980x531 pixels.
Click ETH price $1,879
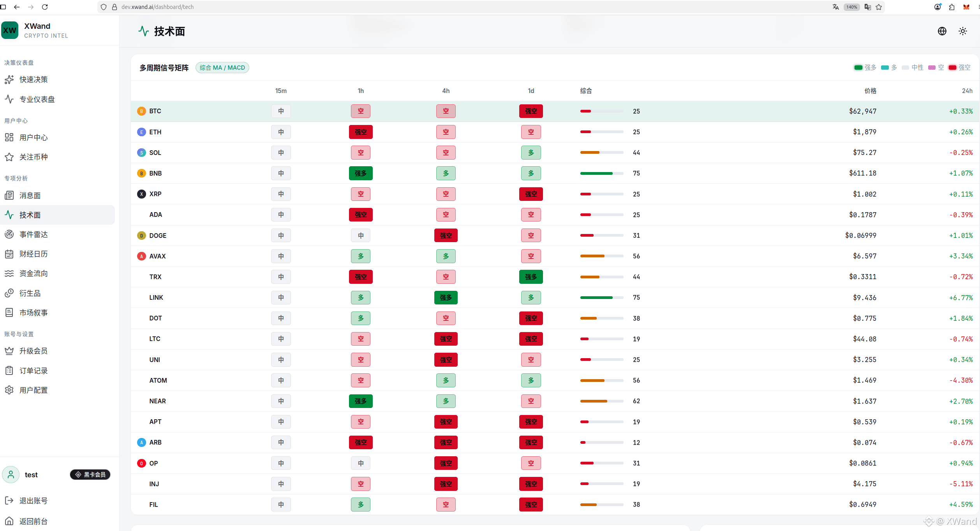point(864,132)
